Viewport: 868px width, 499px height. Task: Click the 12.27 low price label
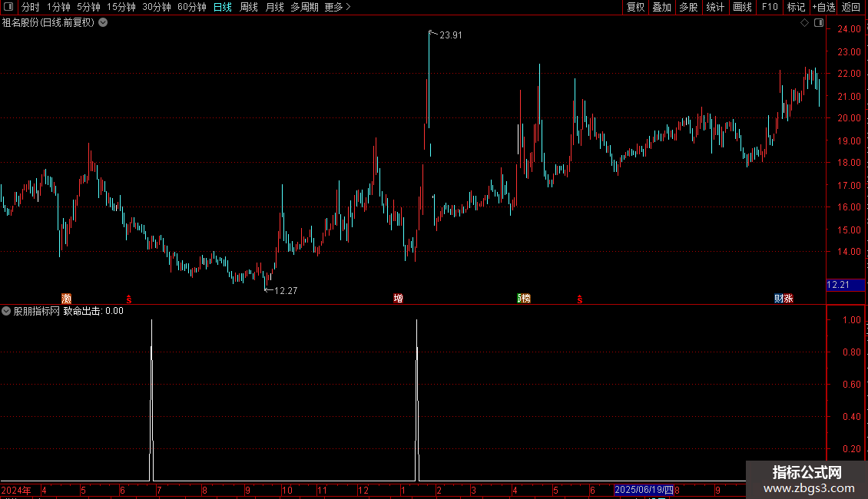[286, 291]
